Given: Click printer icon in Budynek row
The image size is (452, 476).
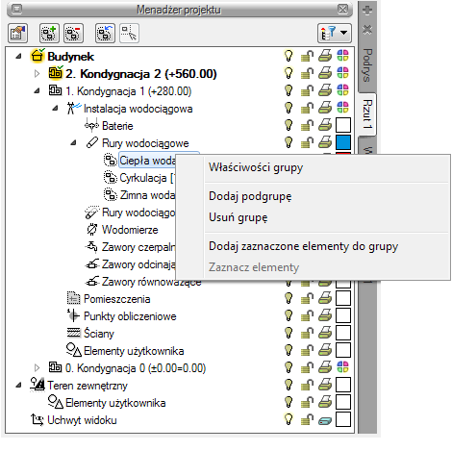Looking at the screenshot, I should tap(325, 56).
